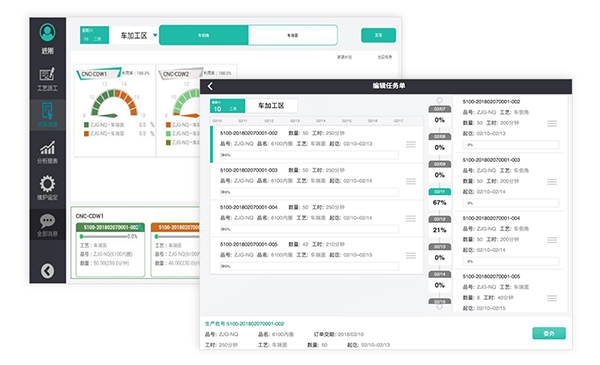Grab handle of left-list task 5100-201802070001-002
The width and height of the screenshot is (600, 365).
coord(411,144)
